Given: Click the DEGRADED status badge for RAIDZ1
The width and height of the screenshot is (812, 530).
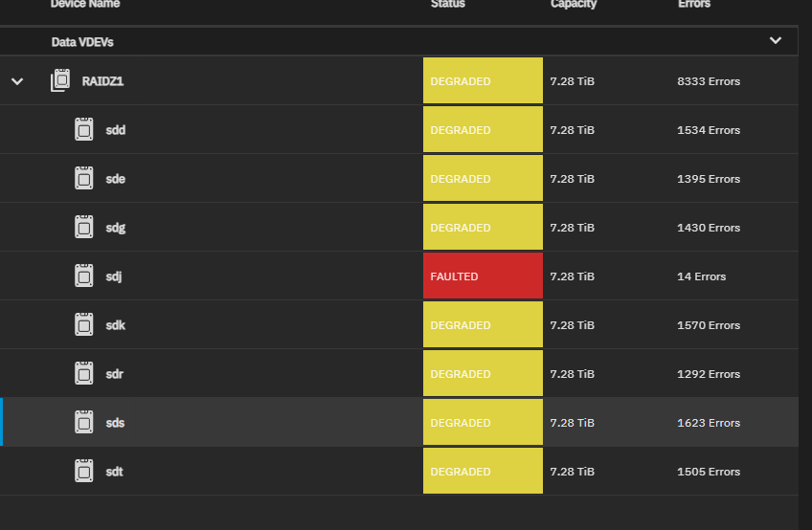Looking at the screenshot, I should point(483,81).
